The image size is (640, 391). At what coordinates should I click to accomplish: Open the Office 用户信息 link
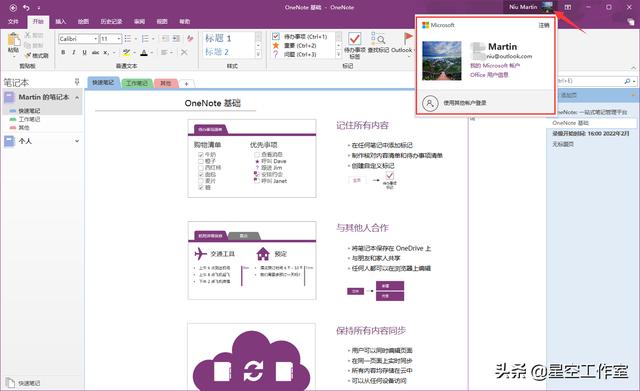(x=489, y=75)
